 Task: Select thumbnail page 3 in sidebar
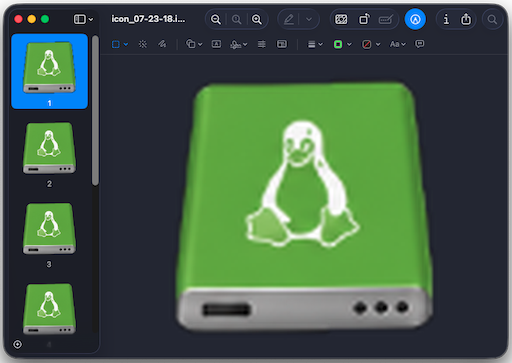49,229
